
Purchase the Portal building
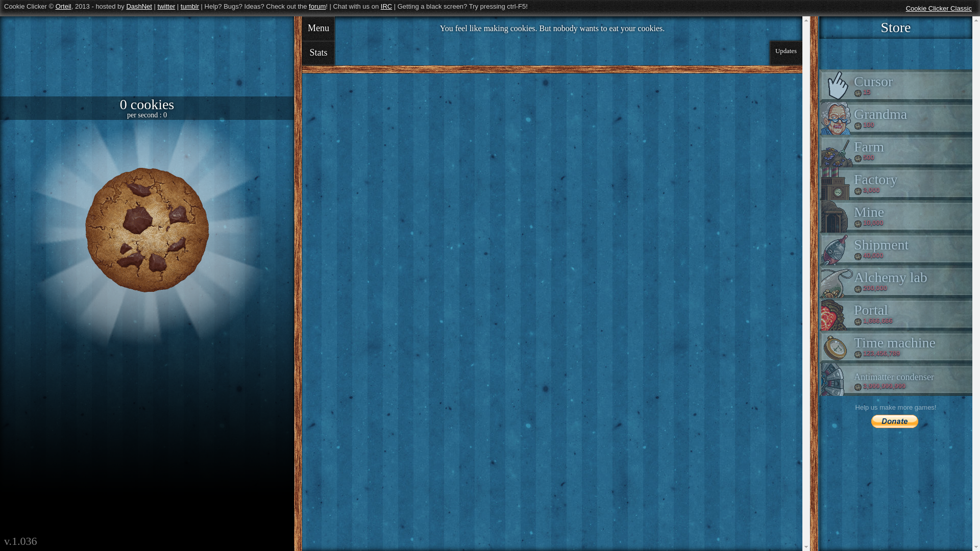896,314
